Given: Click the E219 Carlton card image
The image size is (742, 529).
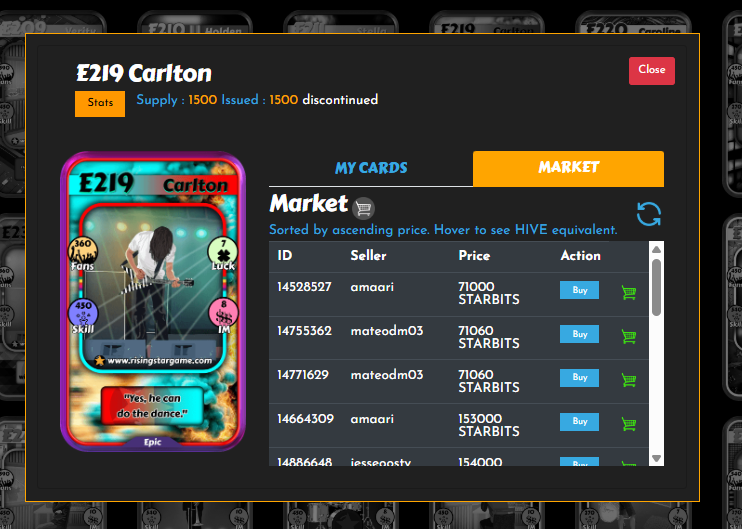Looking at the screenshot, I should click(x=153, y=301).
